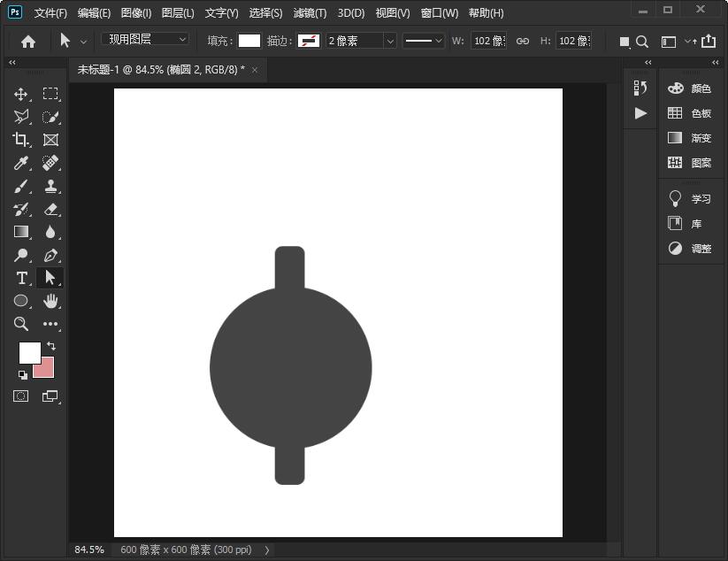The image size is (728, 561).
Task: Swap foreground and background colors
Action: [51, 346]
